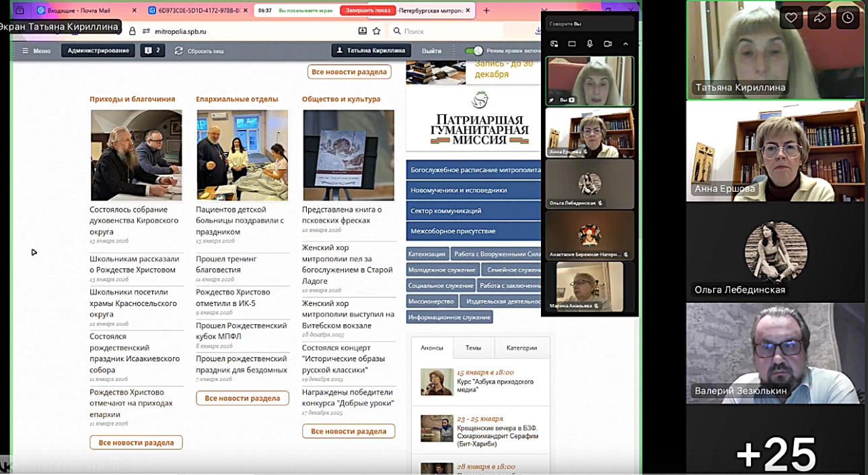This screenshot has width=868, height=475.
Task: Bookmark the page with star icon
Action: coord(377,31)
